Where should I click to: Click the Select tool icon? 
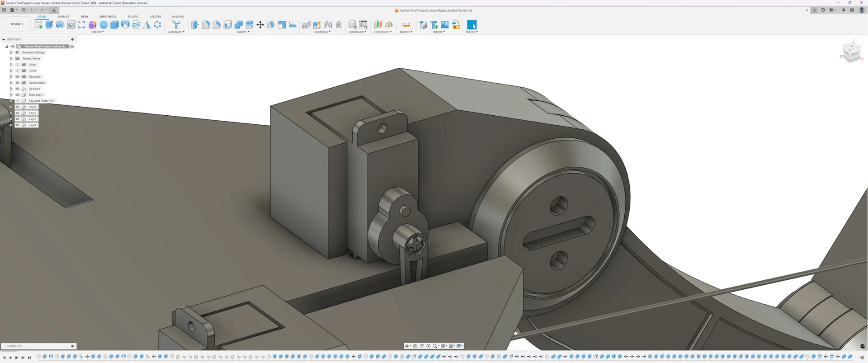472,25
